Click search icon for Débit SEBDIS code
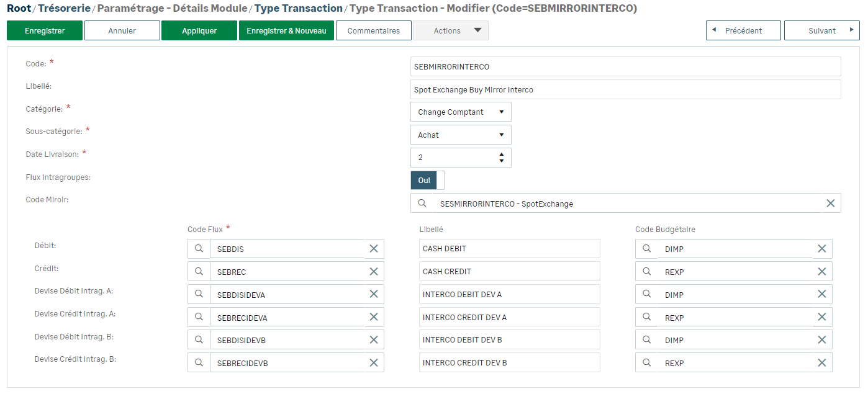Screen dimensions: 868x394 point(199,249)
